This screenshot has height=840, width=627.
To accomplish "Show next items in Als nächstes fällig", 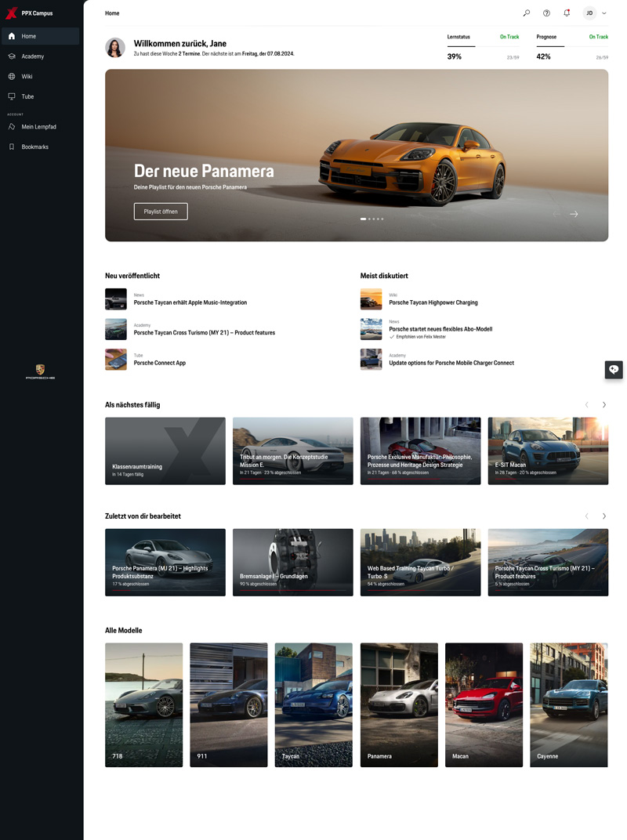I will coord(603,405).
